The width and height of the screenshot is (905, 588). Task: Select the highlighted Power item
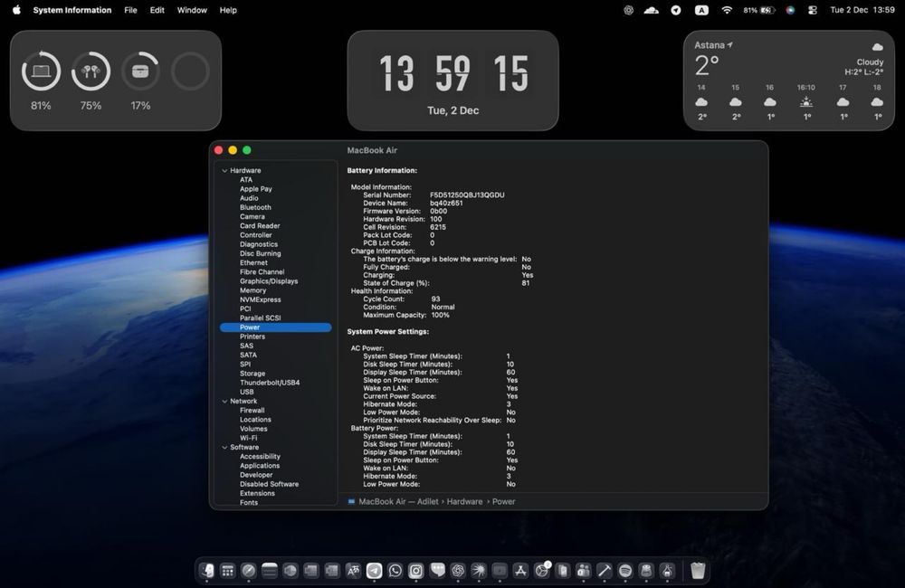coord(276,327)
